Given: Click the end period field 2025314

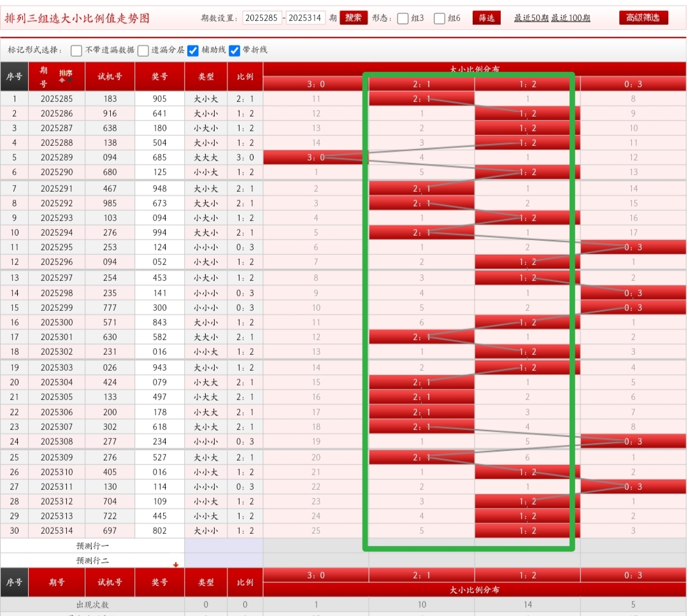Looking at the screenshot, I should [306, 18].
